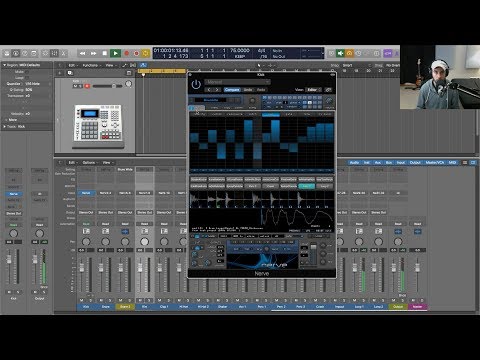Expand the Track Kick disclosure triangle
Screen dimensions: 480x360
click(4, 127)
